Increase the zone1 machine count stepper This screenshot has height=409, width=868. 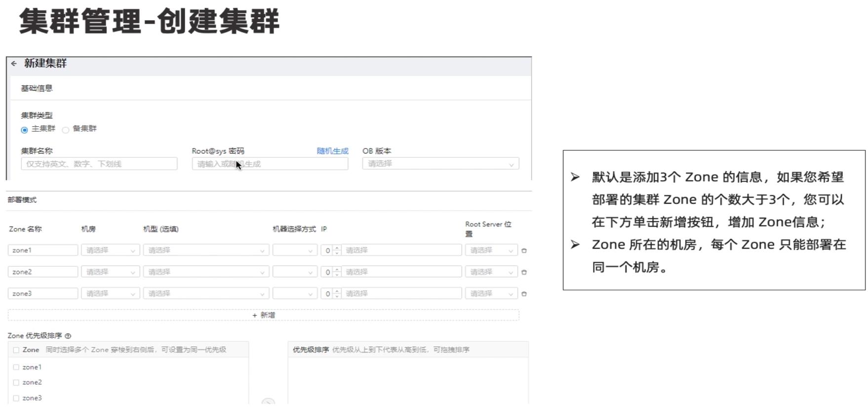(337, 248)
